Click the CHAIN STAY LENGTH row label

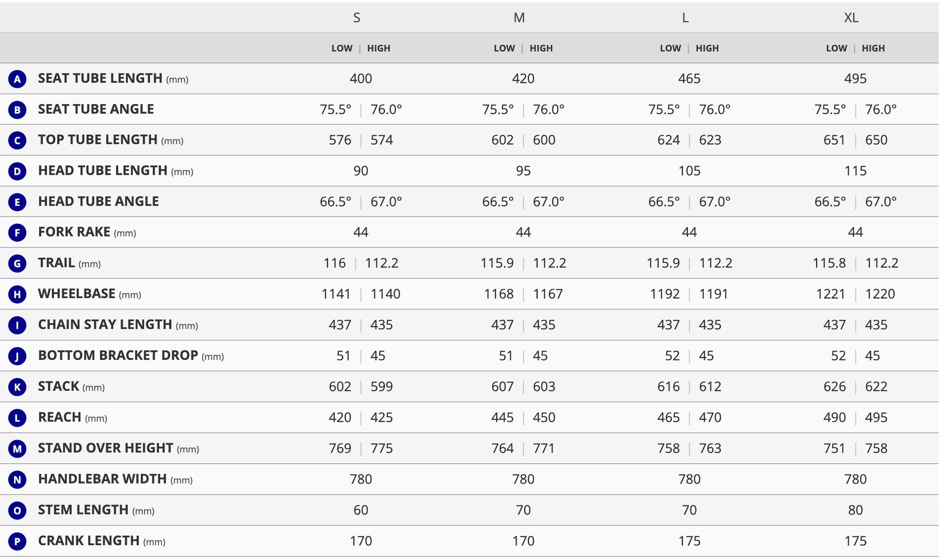pos(105,325)
